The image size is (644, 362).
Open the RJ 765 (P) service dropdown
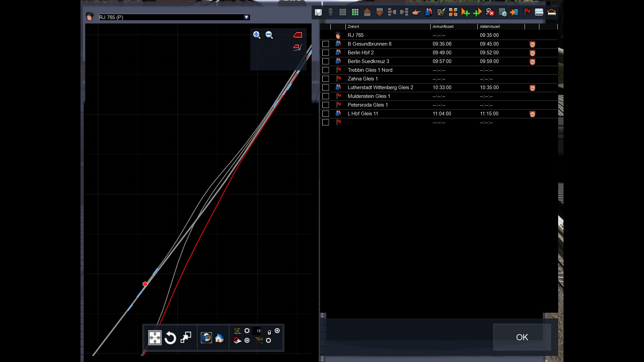(247, 17)
